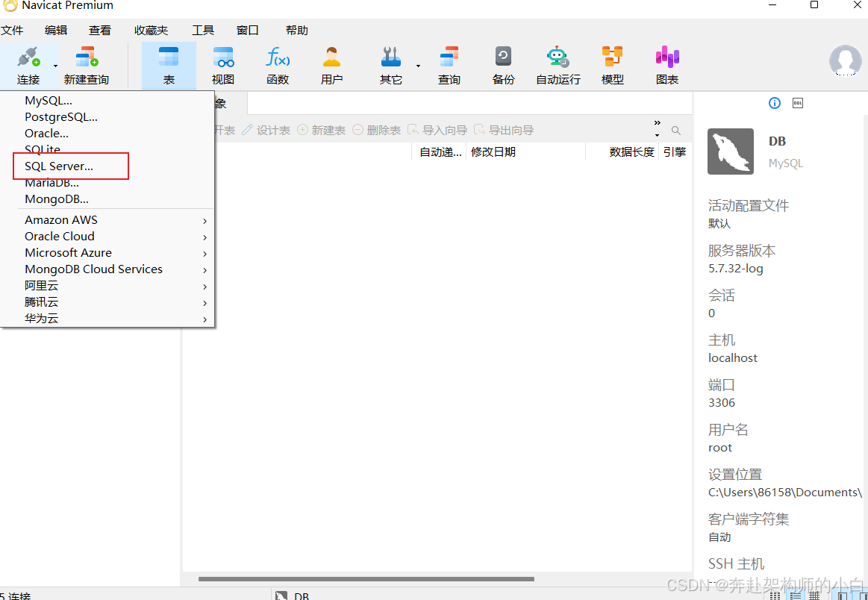
Task: Click the 导出向导 (Export Wizard) button
Action: (504, 130)
